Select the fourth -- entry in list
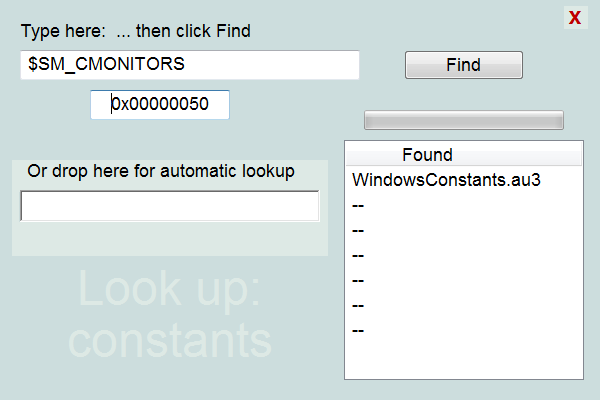Viewport: 600px width, 400px height. (x=358, y=281)
